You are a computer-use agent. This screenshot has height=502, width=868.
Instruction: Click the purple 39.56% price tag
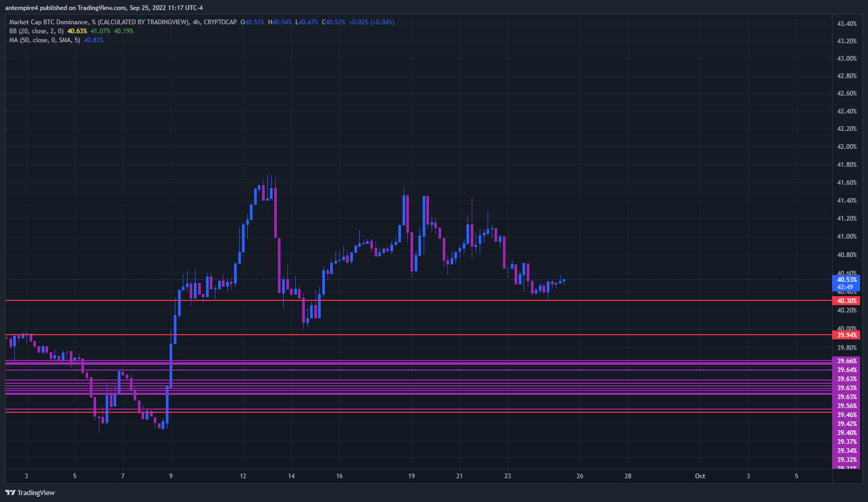(x=846, y=406)
